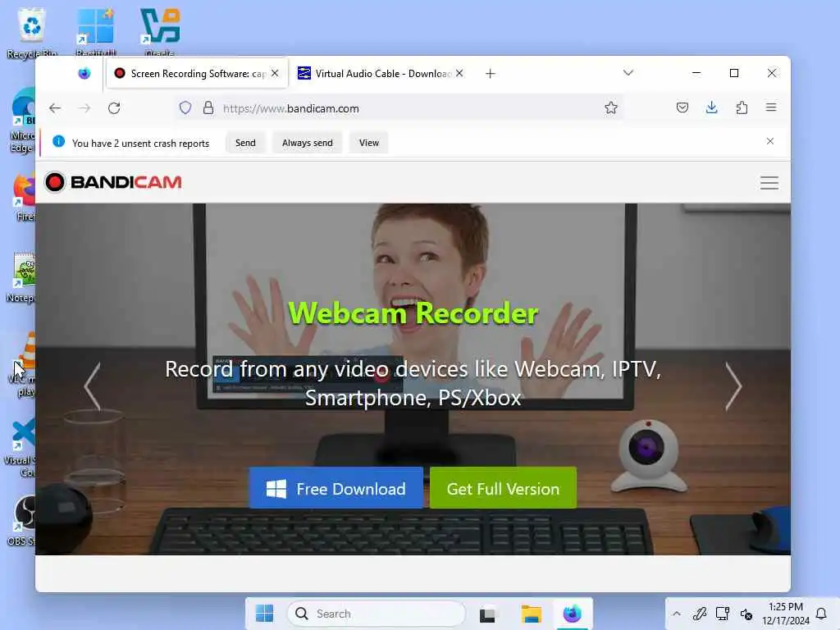Image resolution: width=840 pixels, height=630 pixels.
Task: Go forward to next page
Action: pyautogui.click(x=84, y=108)
